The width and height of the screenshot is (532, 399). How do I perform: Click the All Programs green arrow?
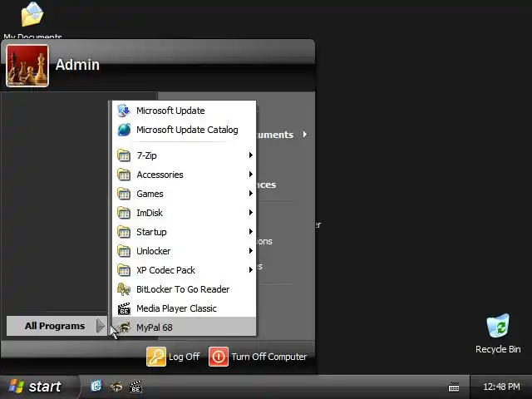click(x=101, y=326)
